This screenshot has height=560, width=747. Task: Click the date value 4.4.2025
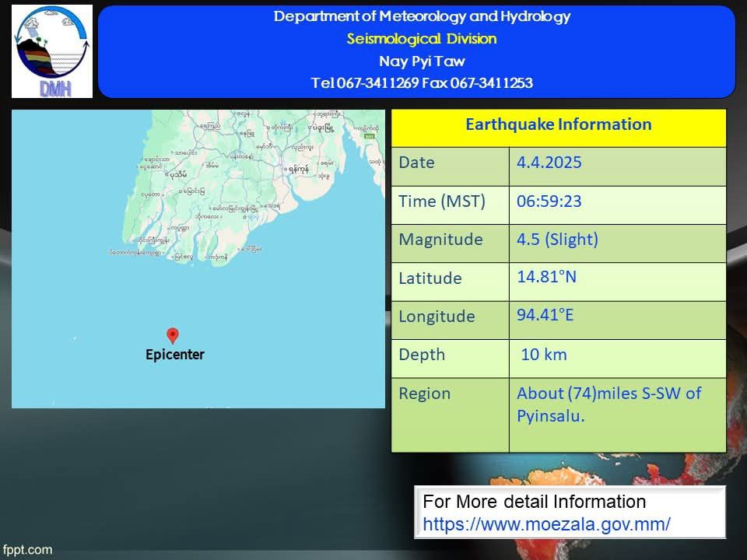pos(549,163)
